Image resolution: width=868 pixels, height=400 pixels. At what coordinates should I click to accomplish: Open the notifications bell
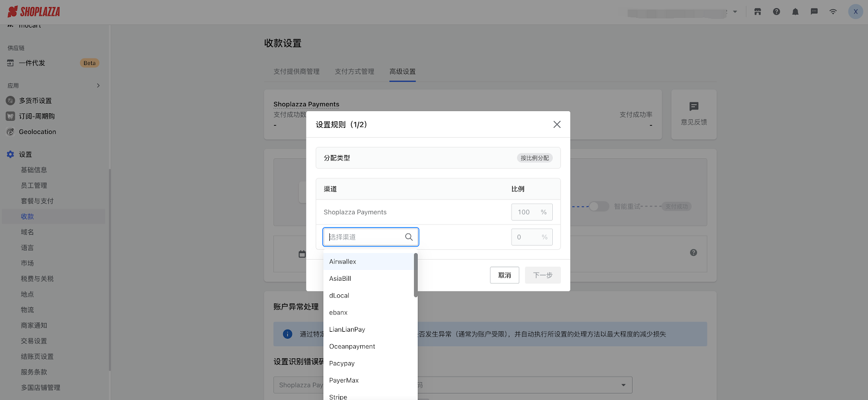[x=795, y=11]
